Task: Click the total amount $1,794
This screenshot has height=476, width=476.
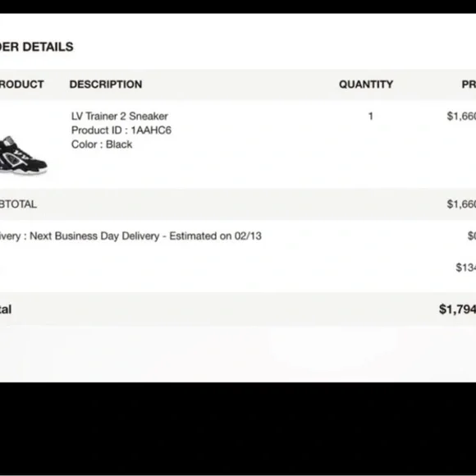Action: [457, 309]
